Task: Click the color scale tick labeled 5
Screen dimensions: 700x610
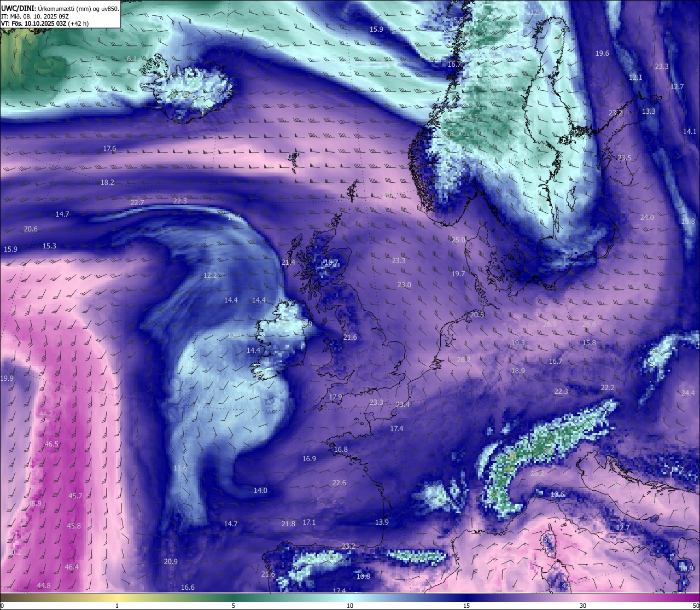Action: [234, 606]
